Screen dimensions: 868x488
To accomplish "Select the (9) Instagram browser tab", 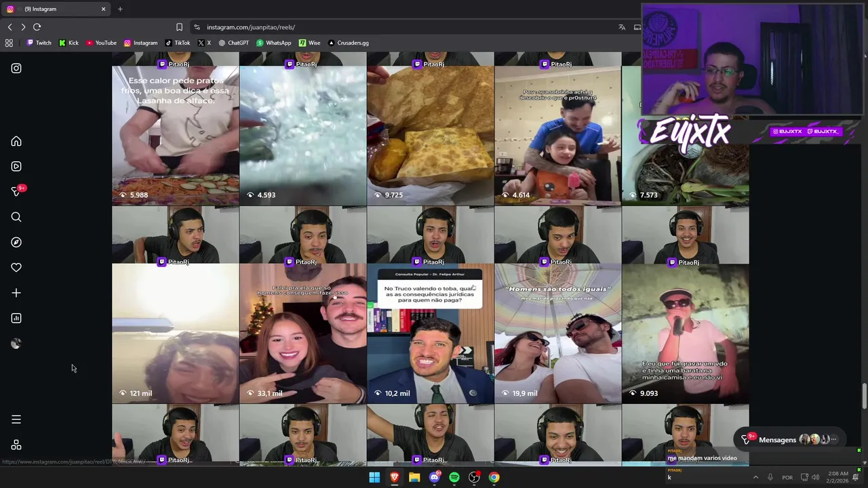I will tap(56, 9).
